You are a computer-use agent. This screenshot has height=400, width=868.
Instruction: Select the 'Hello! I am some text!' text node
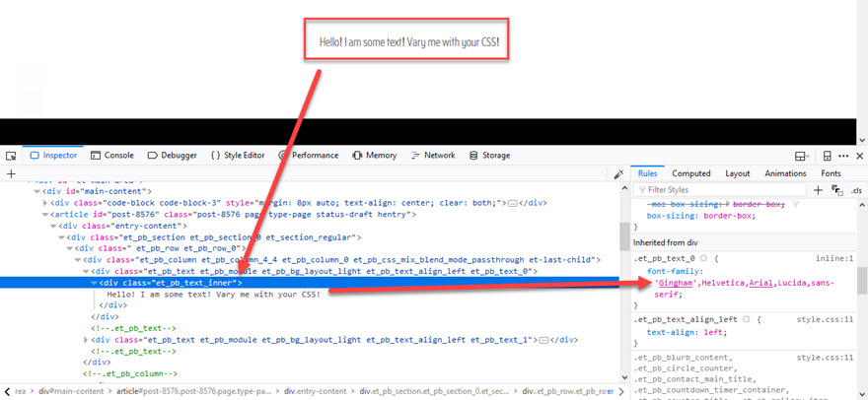pyautogui.click(x=214, y=294)
